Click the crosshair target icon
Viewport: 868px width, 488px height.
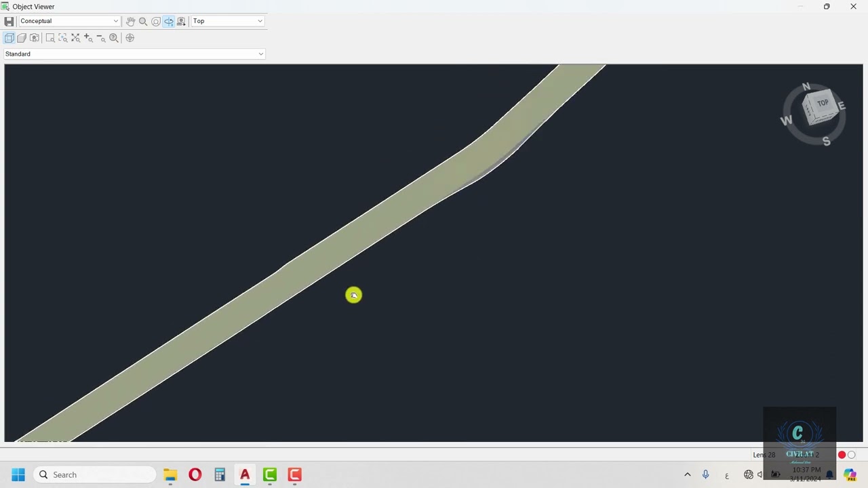click(x=130, y=38)
